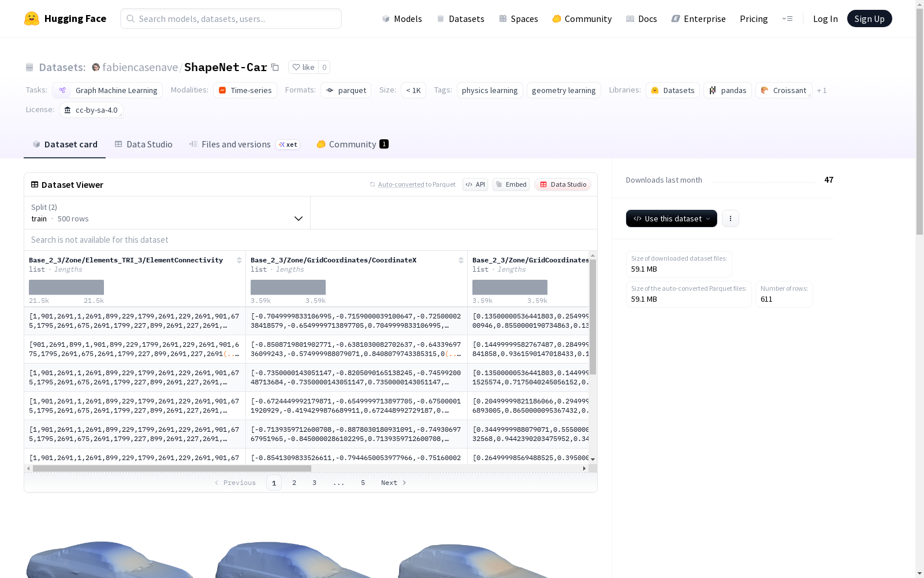Click the Datasets category icon near title
Image resolution: width=924 pixels, height=578 pixels.
pyautogui.click(x=29, y=67)
